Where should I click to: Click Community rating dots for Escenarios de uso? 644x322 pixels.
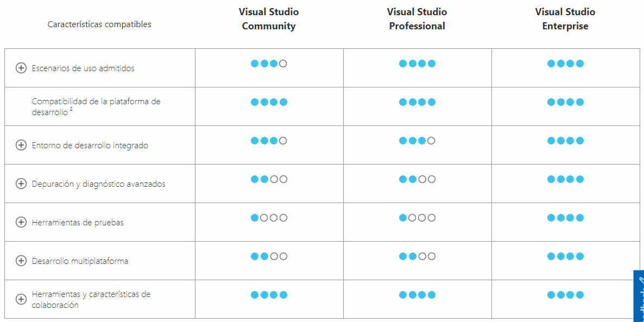269,64
